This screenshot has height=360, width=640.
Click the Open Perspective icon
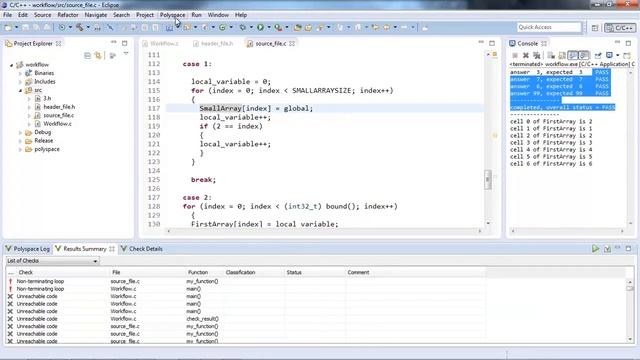tap(595, 28)
